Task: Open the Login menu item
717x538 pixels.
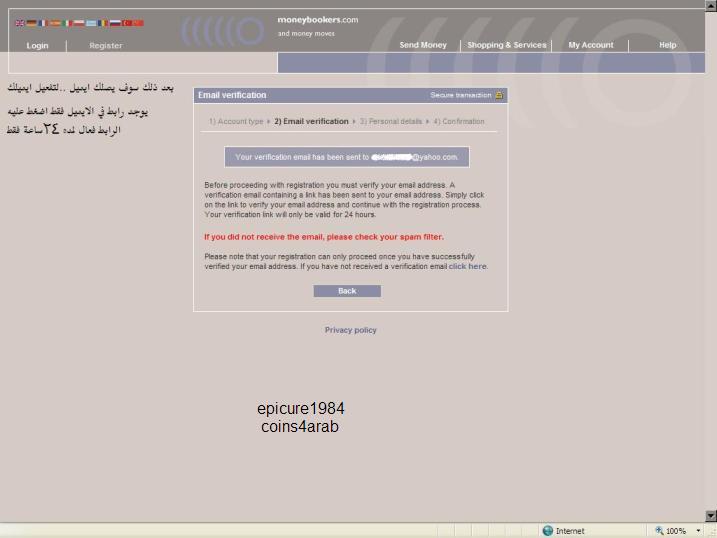Action: 37,46
